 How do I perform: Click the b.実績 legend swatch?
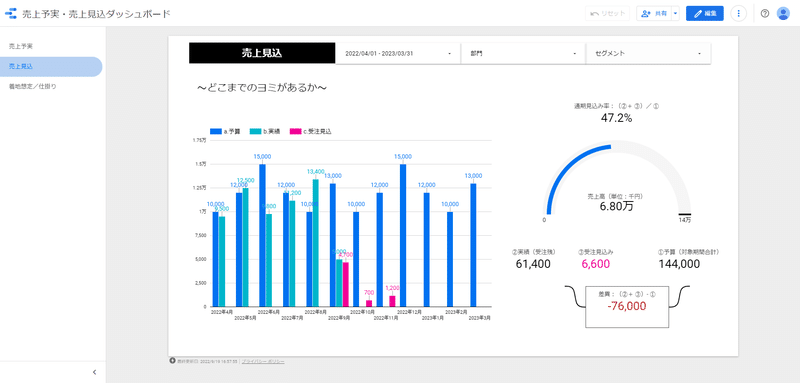[256, 132]
